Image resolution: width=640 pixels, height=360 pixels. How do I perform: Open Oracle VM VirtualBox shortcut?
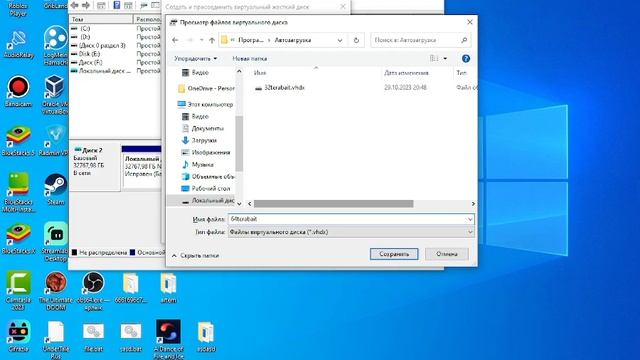[55, 94]
